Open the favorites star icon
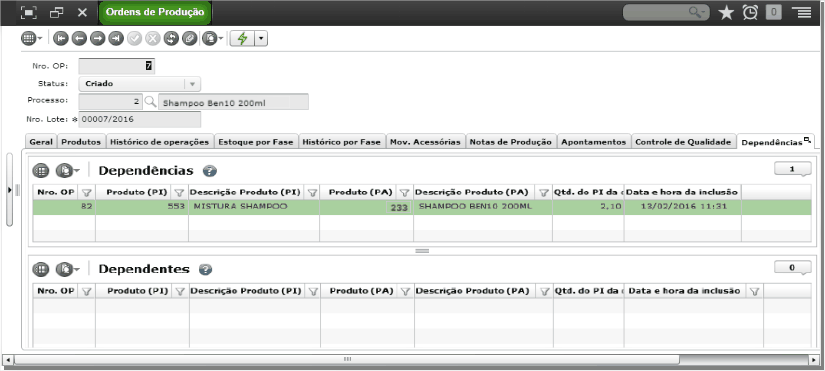This screenshot has height=371, width=825. (726, 13)
